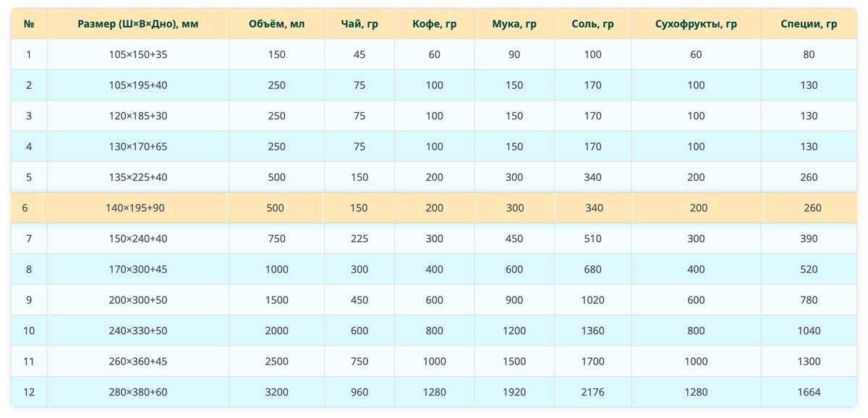This screenshot has width=868, height=418.
Task: Click flour value '1200' in row 10
Action: tap(514, 330)
